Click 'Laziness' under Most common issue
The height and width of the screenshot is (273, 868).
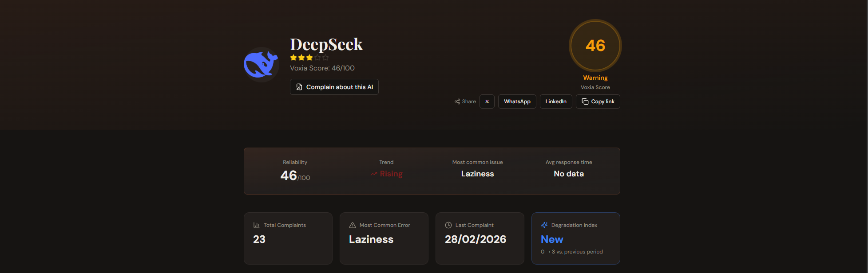[x=477, y=174]
